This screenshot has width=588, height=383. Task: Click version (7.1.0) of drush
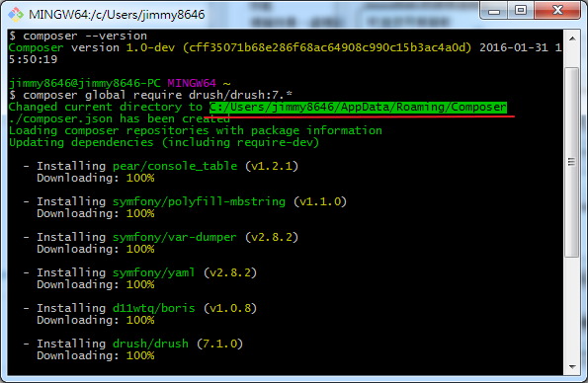pyautogui.click(x=219, y=345)
